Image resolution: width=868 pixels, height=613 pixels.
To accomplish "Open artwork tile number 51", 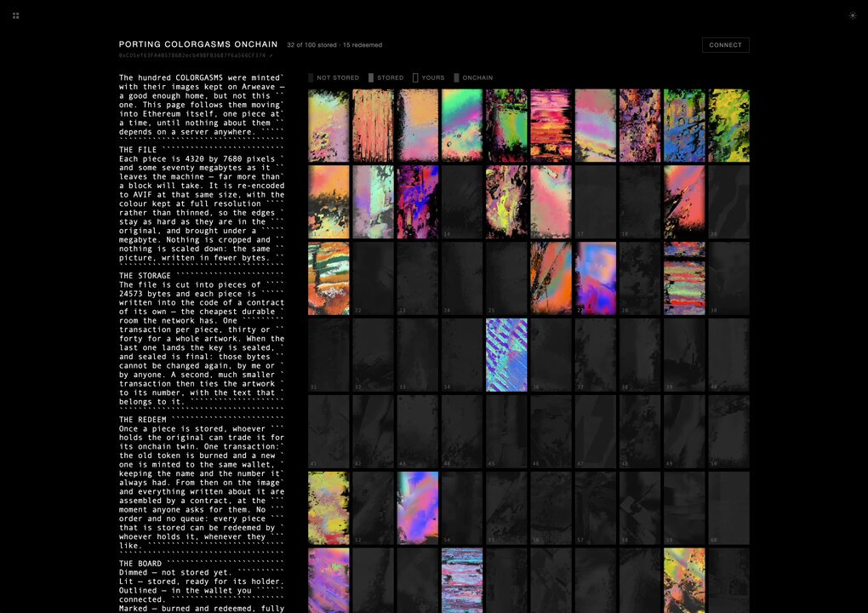I will coord(328,508).
